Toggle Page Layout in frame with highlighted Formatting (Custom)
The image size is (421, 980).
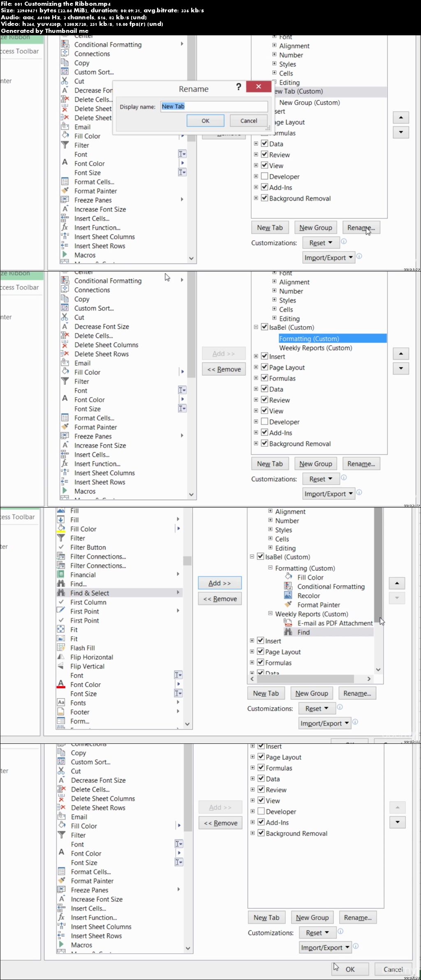coord(265,367)
